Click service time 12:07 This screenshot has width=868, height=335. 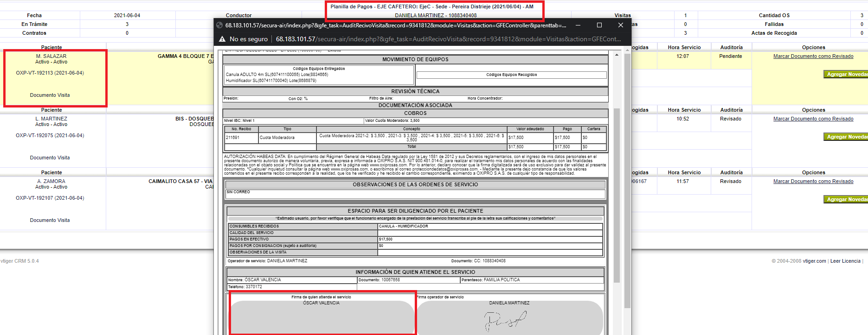coord(682,56)
